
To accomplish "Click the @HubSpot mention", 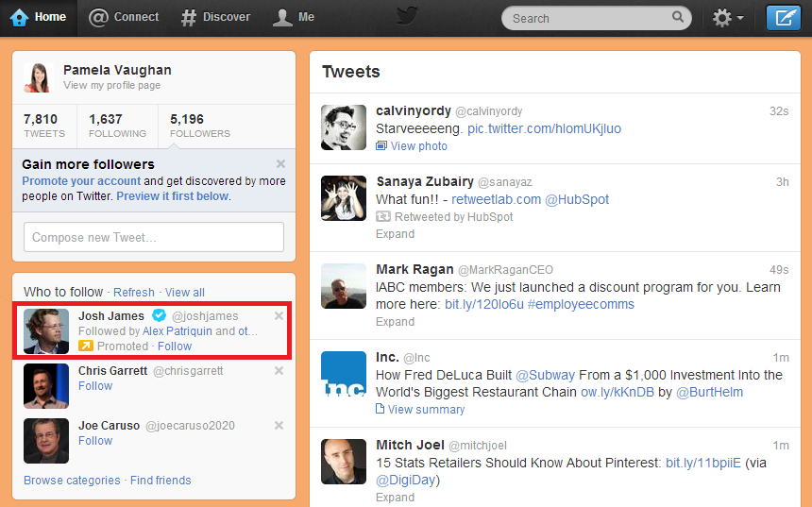I will [x=577, y=200].
